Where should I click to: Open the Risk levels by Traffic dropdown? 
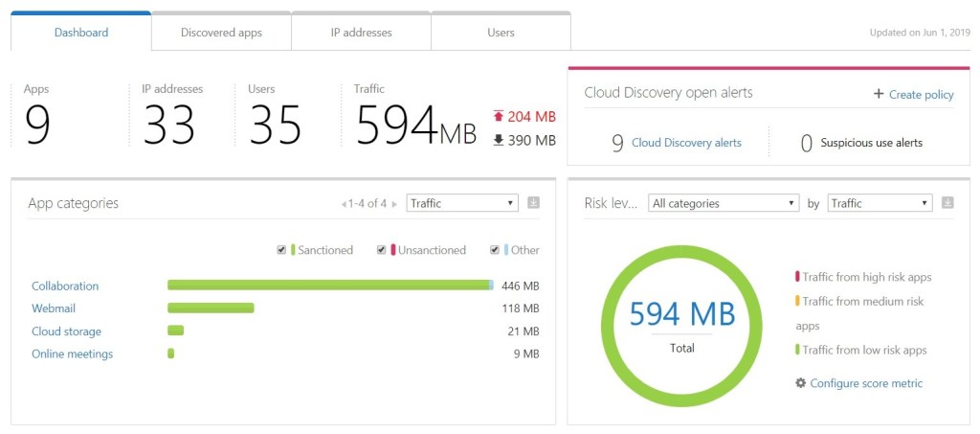(879, 203)
